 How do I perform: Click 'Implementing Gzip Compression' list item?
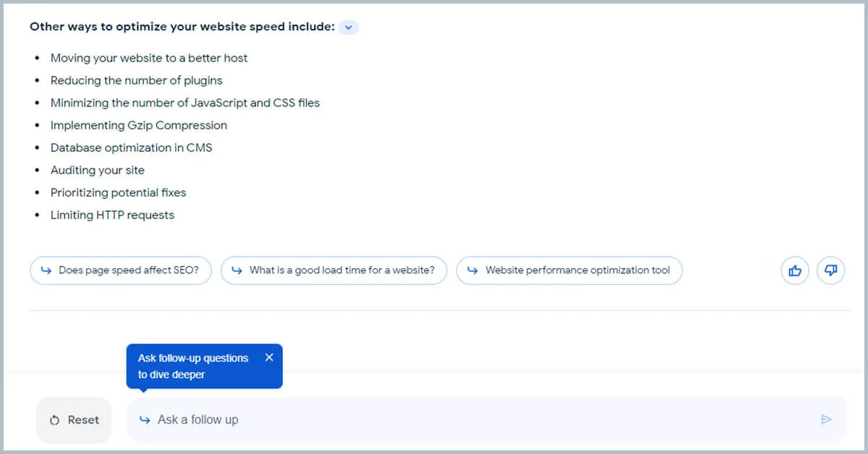click(x=139, y=125)
